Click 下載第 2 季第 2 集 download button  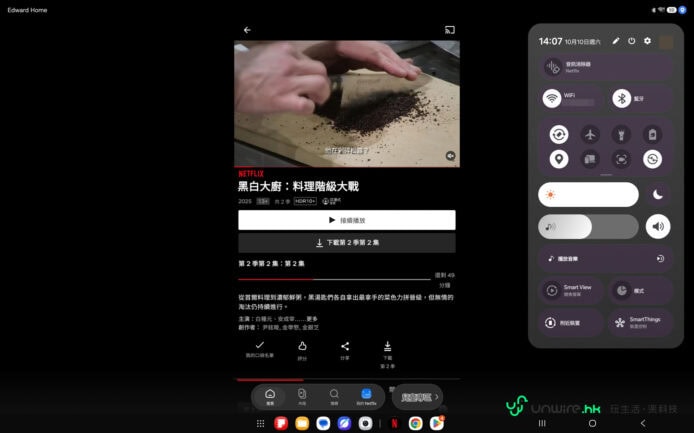click(x=347, y=243)
